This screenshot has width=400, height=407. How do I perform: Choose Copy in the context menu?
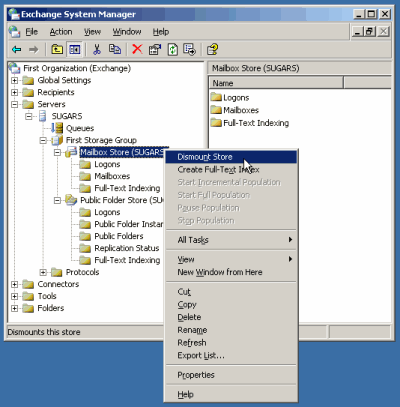[231, 304]
